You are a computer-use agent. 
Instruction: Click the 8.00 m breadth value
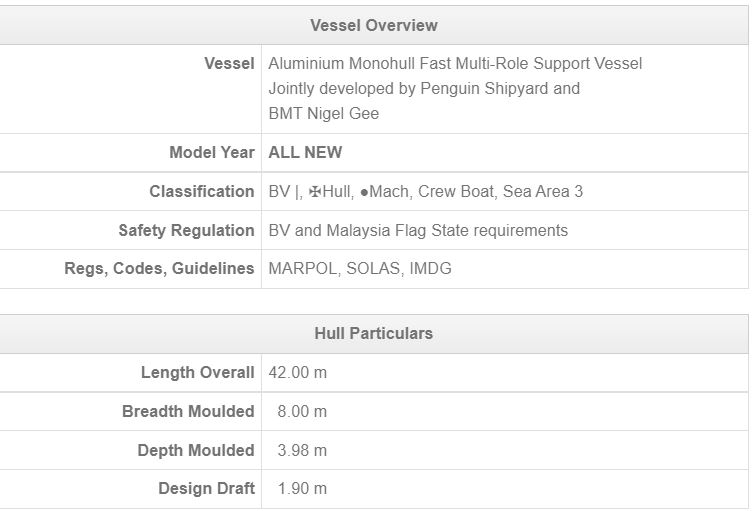(302, 411)
